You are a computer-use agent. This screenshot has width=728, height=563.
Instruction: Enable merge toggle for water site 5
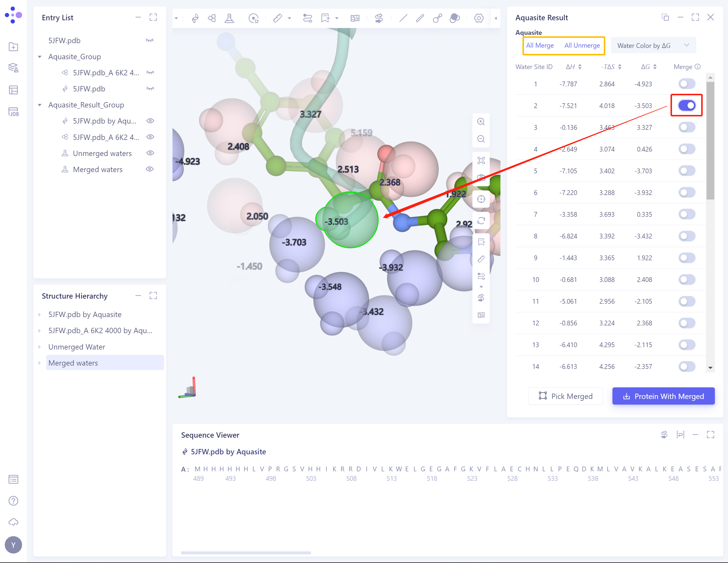pyautogui.click(x=687, y=171)
